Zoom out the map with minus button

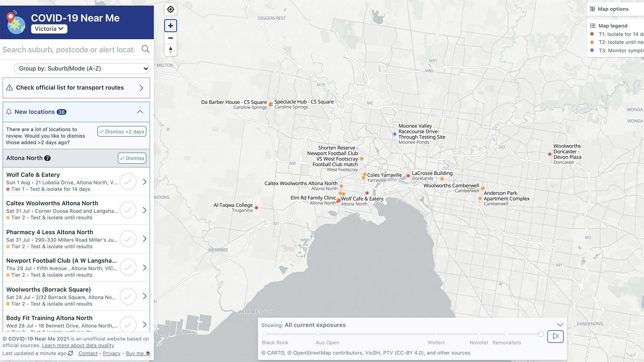[x=171, y=38]
